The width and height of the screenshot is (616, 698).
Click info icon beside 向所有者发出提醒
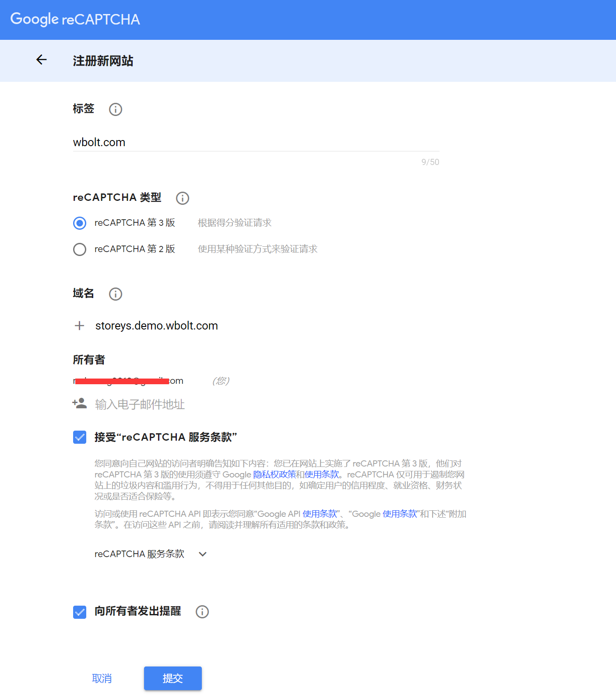coord(202,612)
